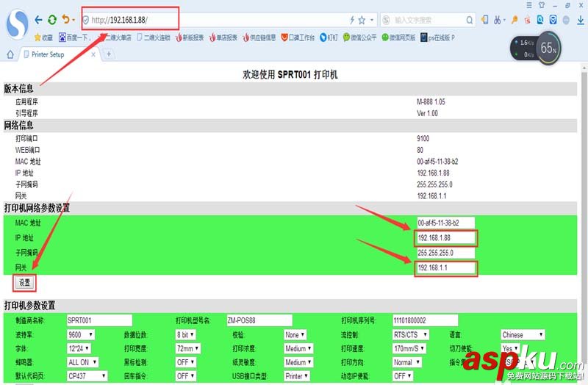Bookmark the page with the star icon
Screen dimensions: 588x385
[362, 21]
